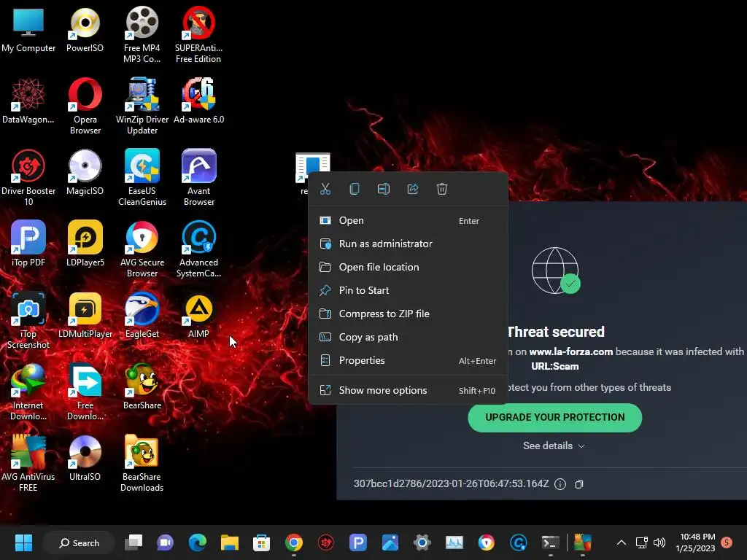
Task: Click the Copy icon in context menu
Action: [355, 189]
